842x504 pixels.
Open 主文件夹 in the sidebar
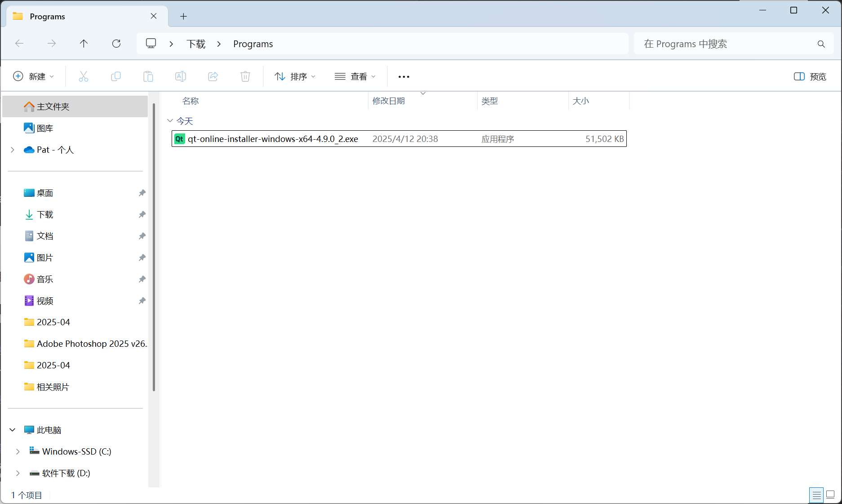75,106
